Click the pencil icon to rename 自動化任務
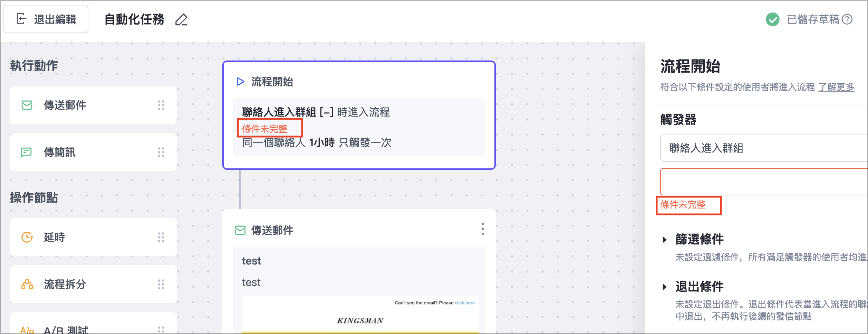 (181, 20)
